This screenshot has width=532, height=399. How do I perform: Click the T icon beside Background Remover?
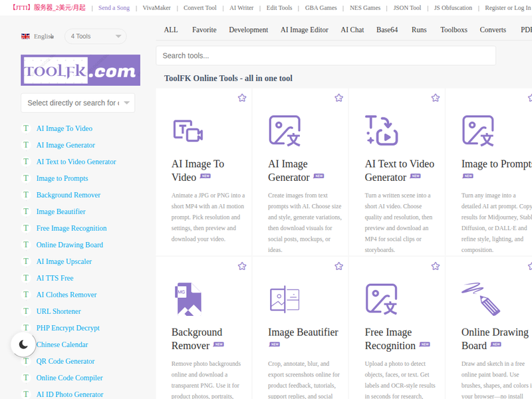[26, 195]
